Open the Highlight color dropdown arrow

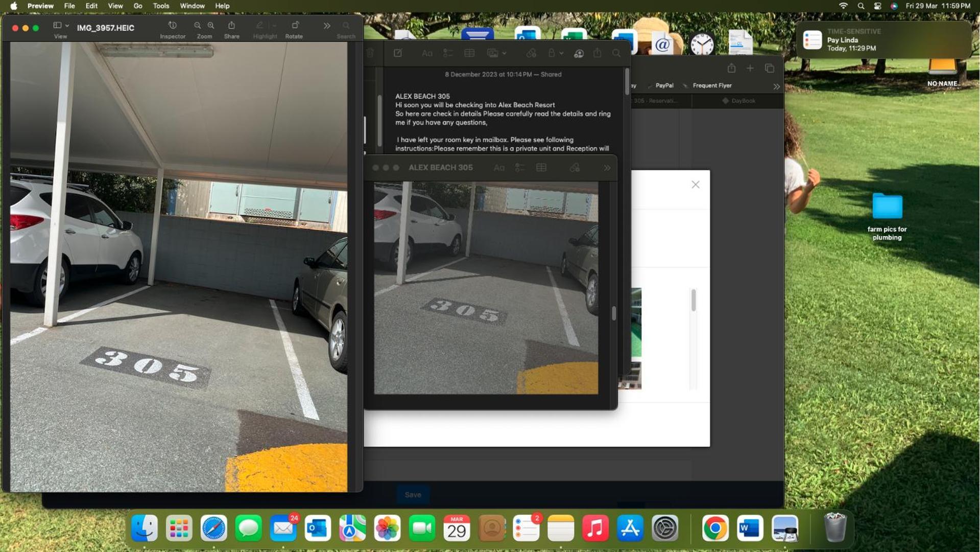pos(274,26)
